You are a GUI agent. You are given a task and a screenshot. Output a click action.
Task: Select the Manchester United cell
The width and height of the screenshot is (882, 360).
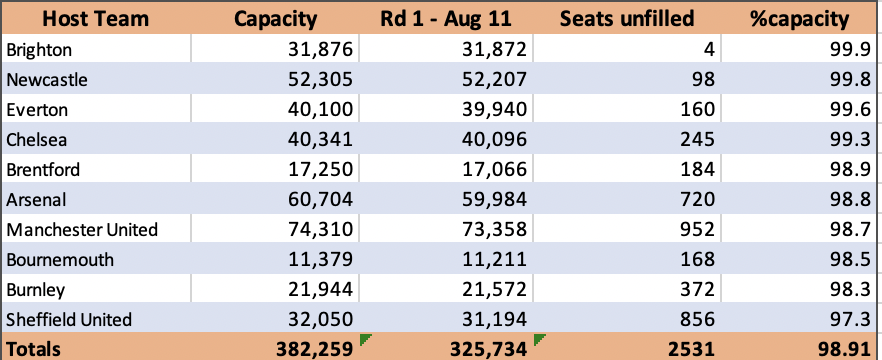point(96,229)
